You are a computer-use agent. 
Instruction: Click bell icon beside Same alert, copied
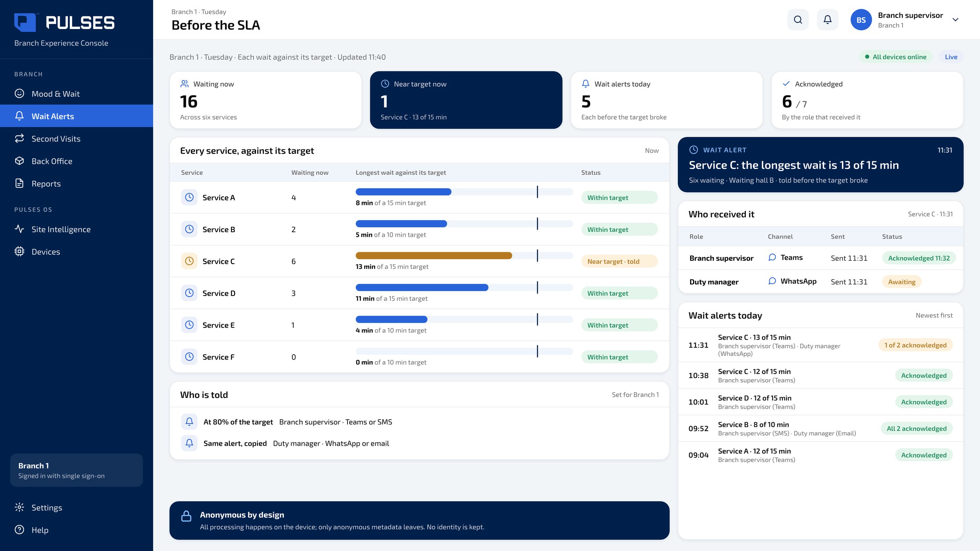point(189,443)
